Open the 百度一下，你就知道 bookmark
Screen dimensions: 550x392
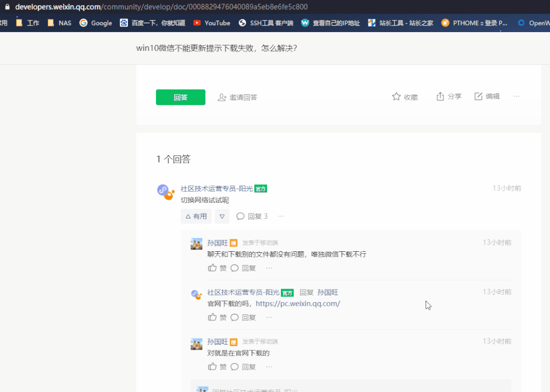coord(152,23)
